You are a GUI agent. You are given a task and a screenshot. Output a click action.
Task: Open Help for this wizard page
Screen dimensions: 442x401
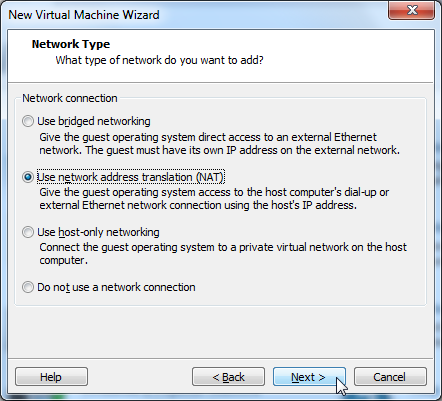[x=51, y=377]
